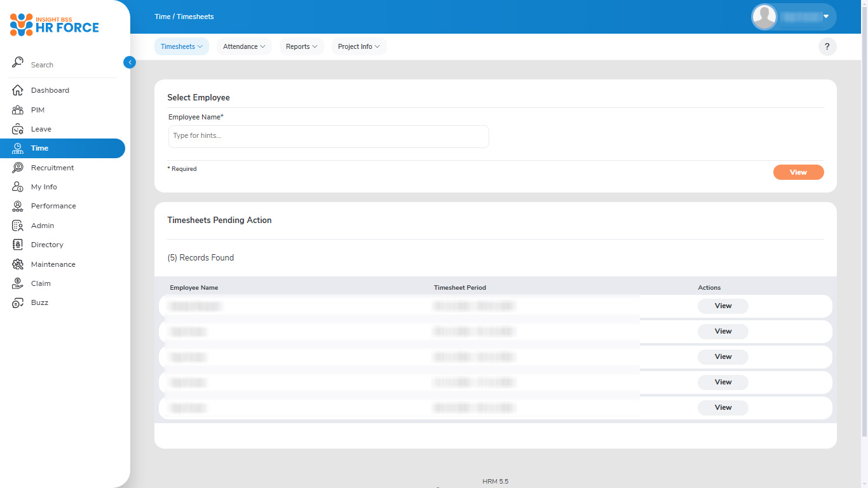Open the Project Info dropdown
The width and height of the screenshot is (868, 488).
click(358, 46)
